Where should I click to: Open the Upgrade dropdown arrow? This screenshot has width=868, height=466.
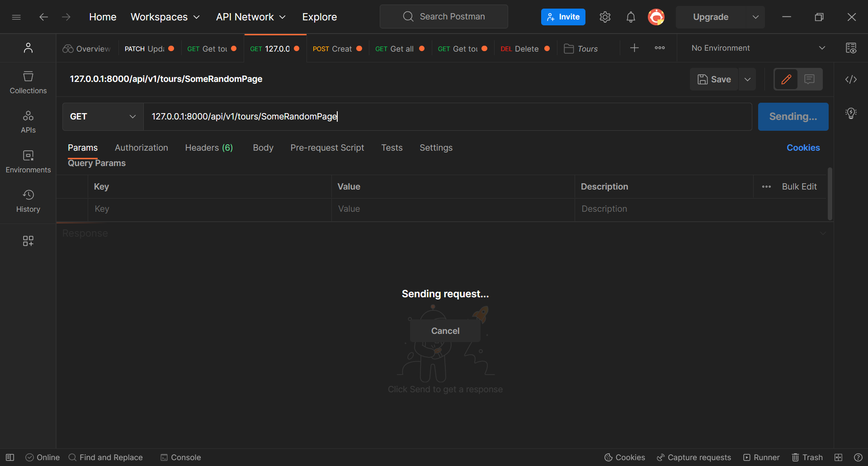pyautogui.click(x=755, y=17)
